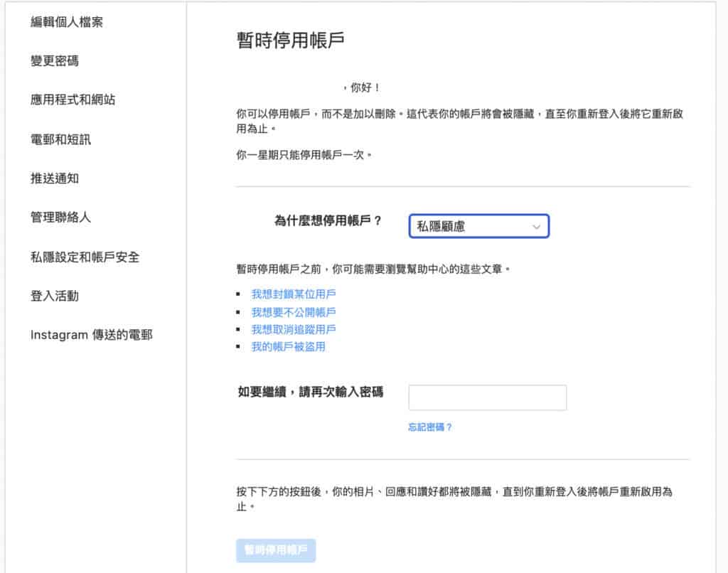Click the 如要繼續，請再次輸入密碼 label
The image size is (728, 573).
tap(311, 392)
